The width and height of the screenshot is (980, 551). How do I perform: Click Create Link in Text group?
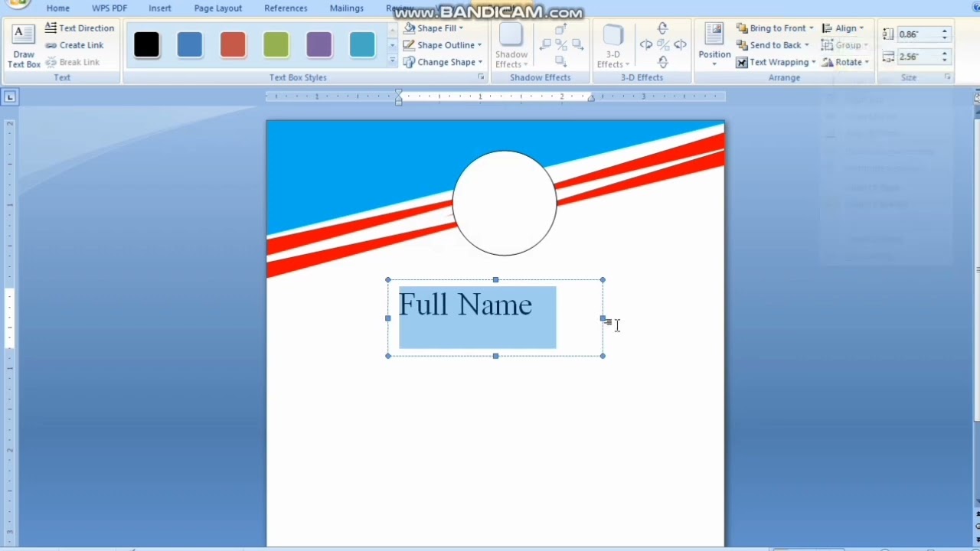tap(74, 45)
